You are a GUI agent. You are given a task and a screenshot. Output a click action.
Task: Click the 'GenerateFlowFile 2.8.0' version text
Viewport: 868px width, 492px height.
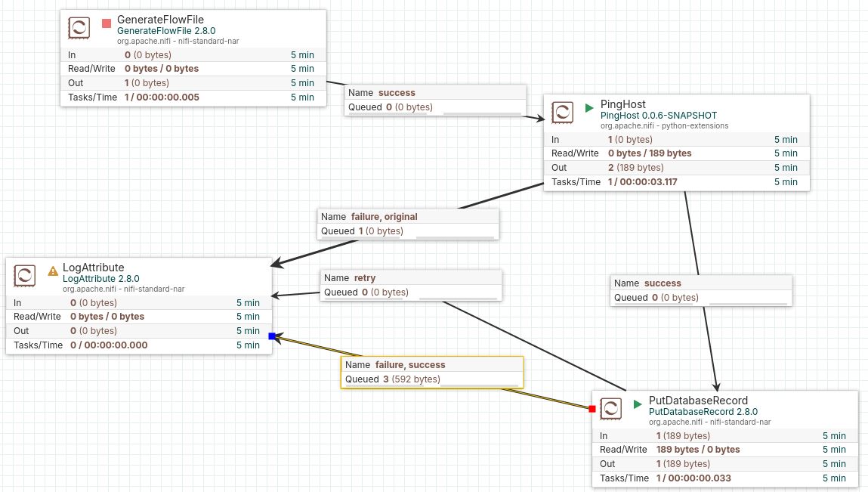pos(166,31)
